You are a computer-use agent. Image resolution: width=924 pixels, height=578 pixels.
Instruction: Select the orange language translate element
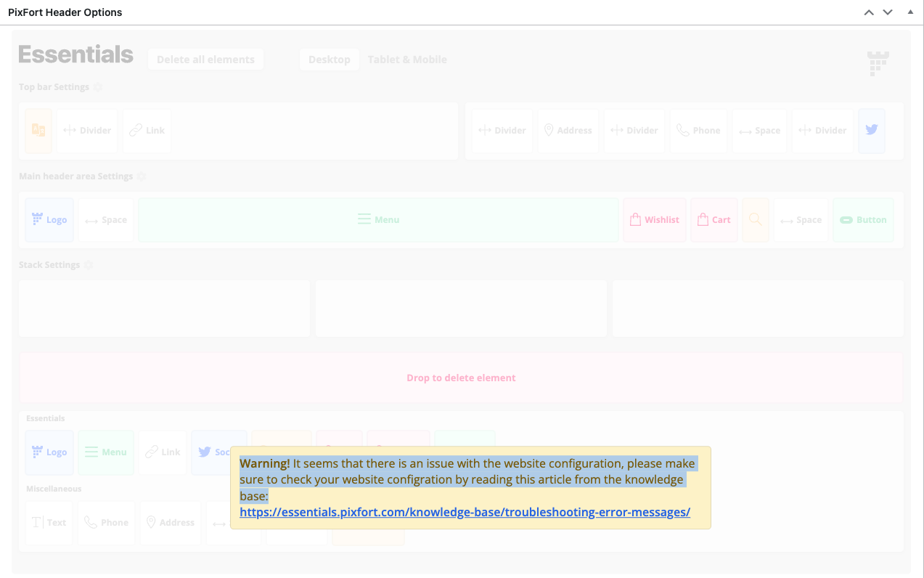38,131
